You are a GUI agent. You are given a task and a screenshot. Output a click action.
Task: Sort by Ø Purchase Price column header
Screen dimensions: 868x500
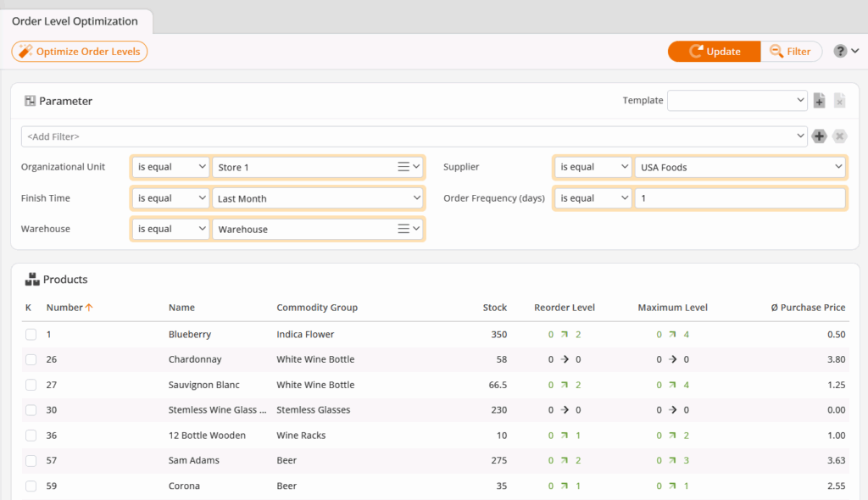[808, 308]
